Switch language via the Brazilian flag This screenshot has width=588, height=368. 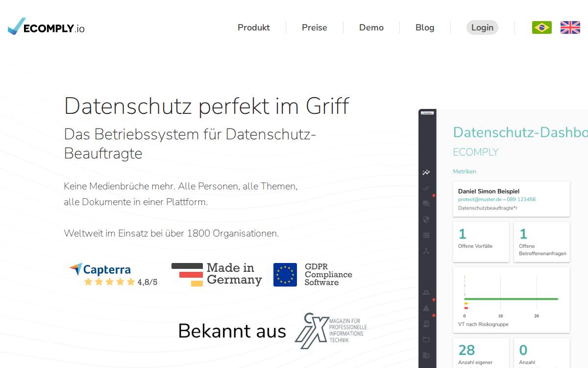[x=542, y=27]
